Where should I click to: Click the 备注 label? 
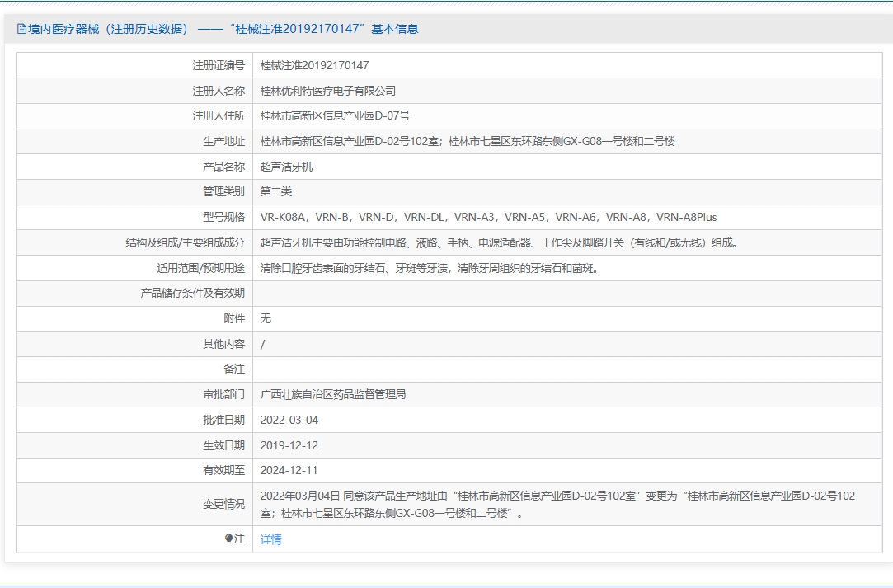coord(234,369)
